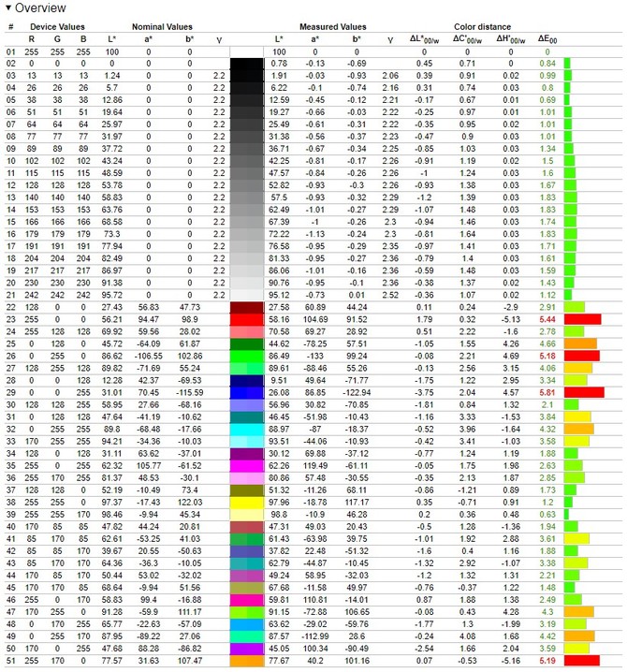Screen dimensions: 627x672
Task: Click the Measured Values column group header
Action: [x=332, y=26]
